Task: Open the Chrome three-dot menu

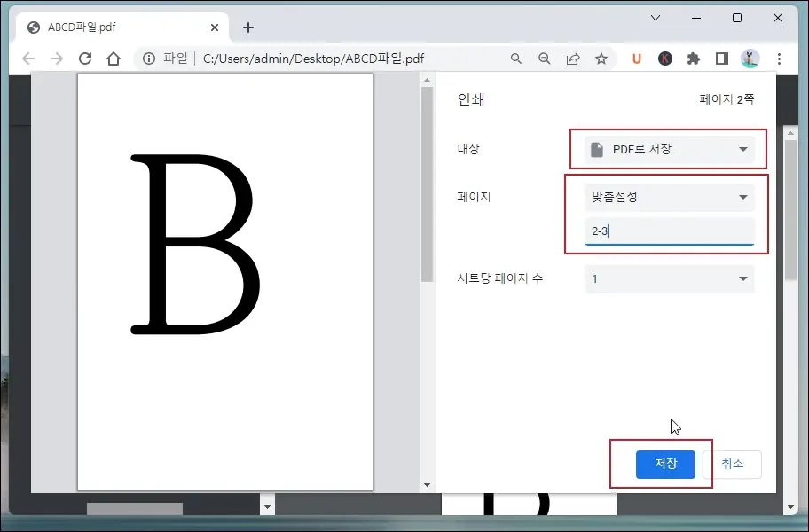Action: point(778,59)
